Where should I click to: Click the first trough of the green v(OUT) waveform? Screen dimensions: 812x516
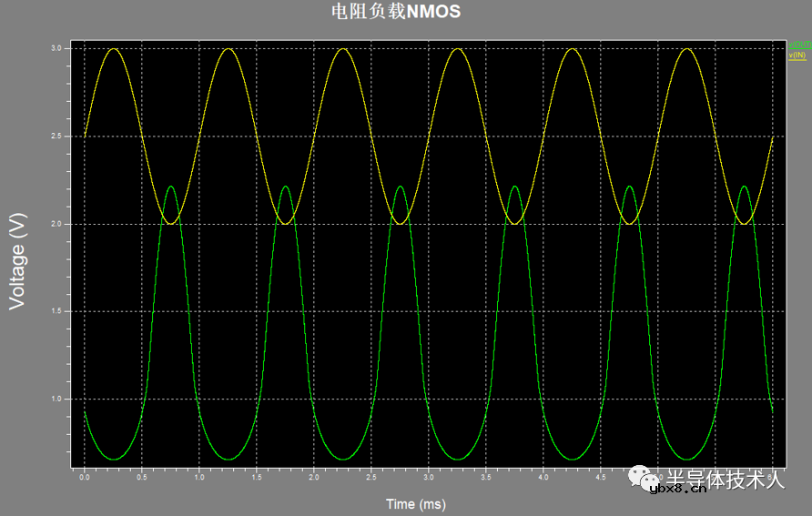pyautogui.click(x=113, y=459)
